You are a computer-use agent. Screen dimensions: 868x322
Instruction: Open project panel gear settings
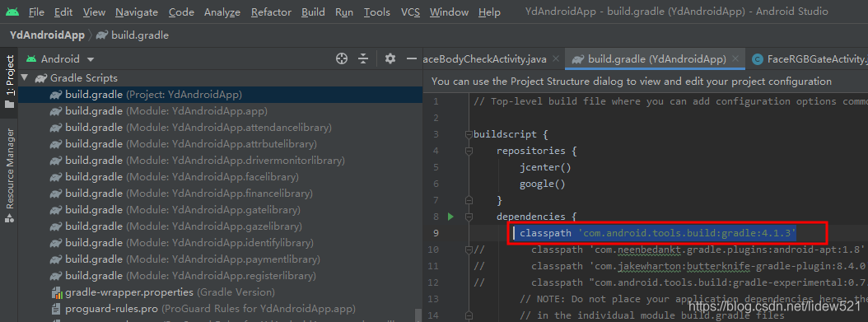(390, 58)
